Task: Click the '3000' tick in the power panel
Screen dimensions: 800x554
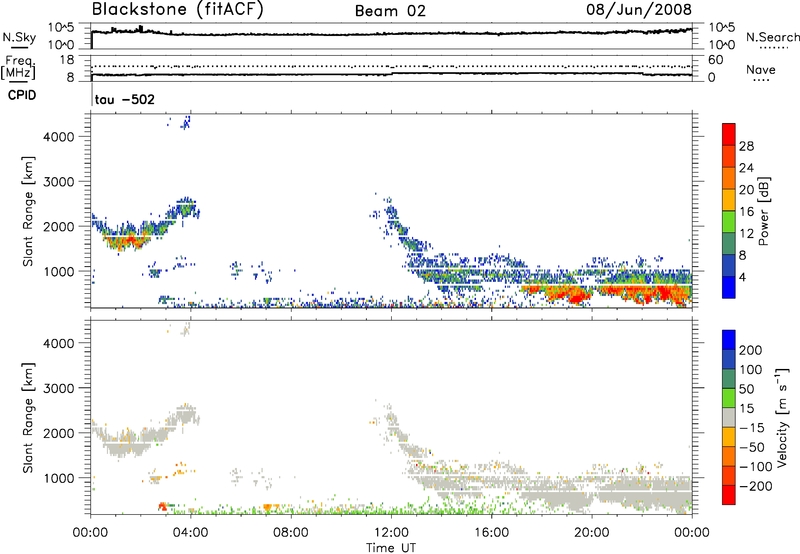Action: (59, 182)
